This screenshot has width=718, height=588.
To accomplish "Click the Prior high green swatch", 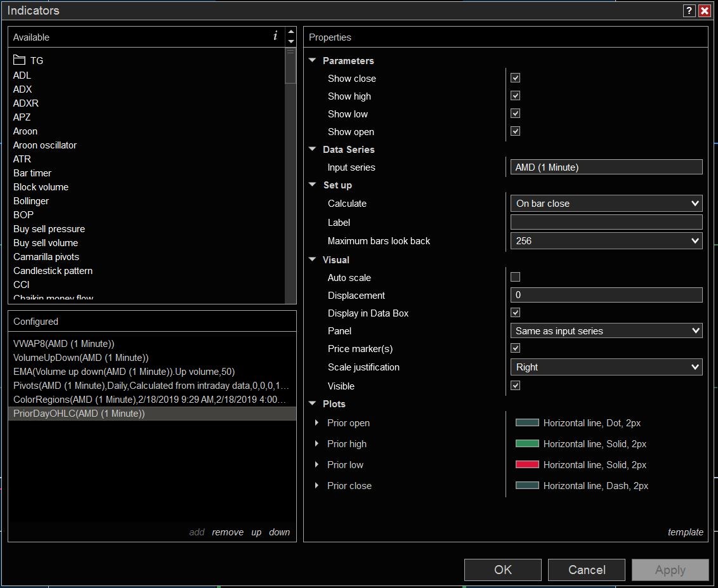I will click(x=527, y=444).
